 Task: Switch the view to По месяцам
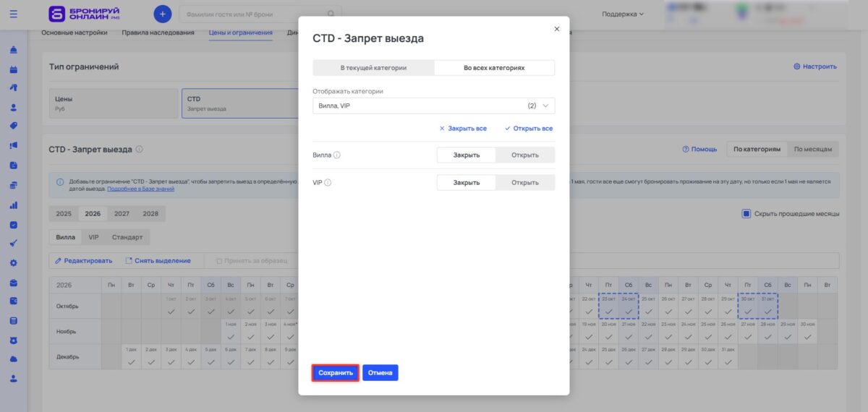point(813,149)
